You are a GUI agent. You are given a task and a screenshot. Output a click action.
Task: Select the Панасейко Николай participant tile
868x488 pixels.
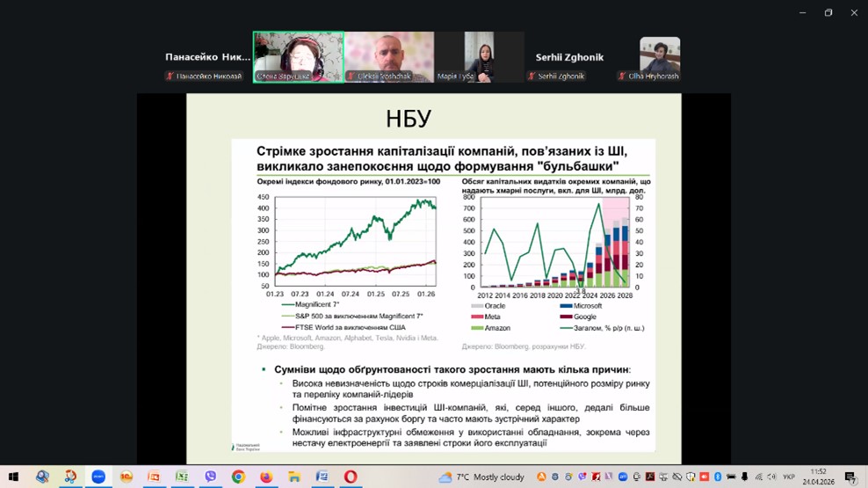click(208, 58)
